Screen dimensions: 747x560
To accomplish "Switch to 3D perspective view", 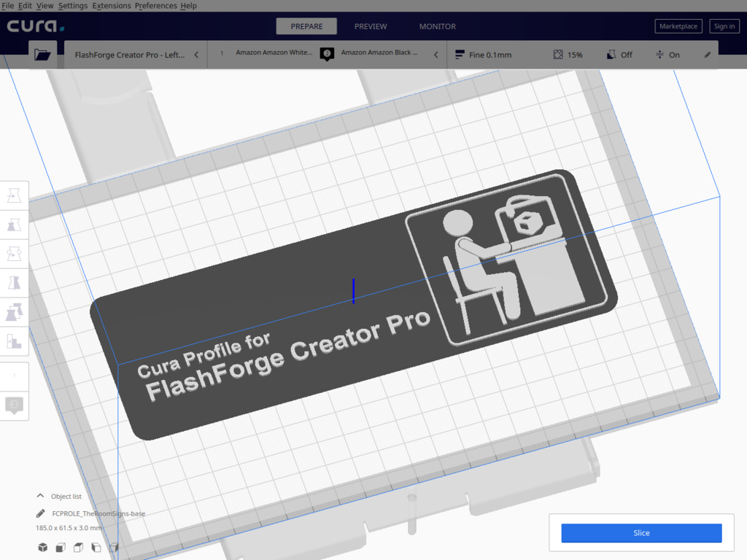I will [x=43, y=547].
